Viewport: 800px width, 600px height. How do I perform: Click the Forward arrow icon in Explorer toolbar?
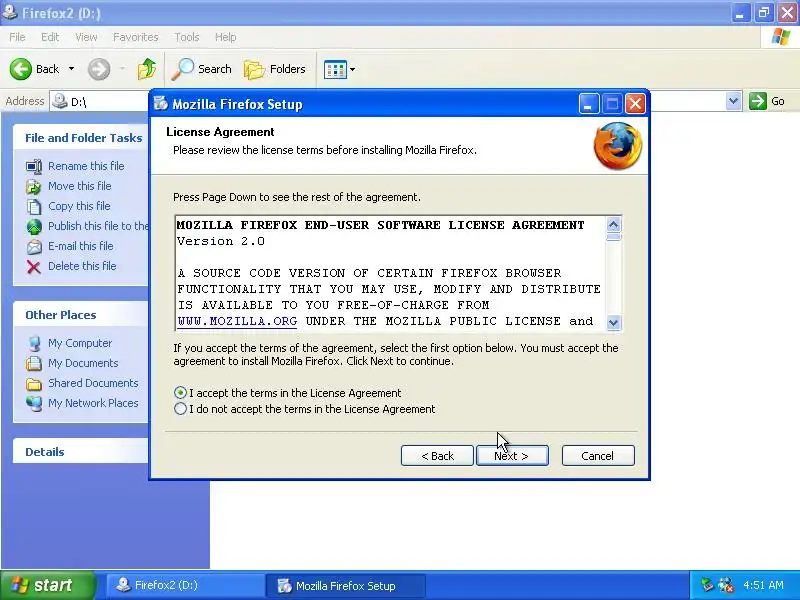coord(98,69)
